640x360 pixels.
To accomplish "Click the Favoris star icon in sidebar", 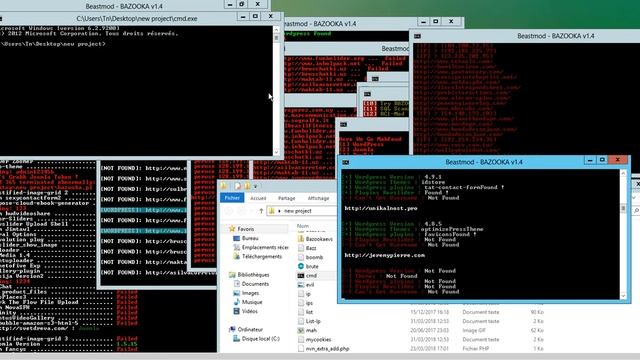I will tap(232, 229).
